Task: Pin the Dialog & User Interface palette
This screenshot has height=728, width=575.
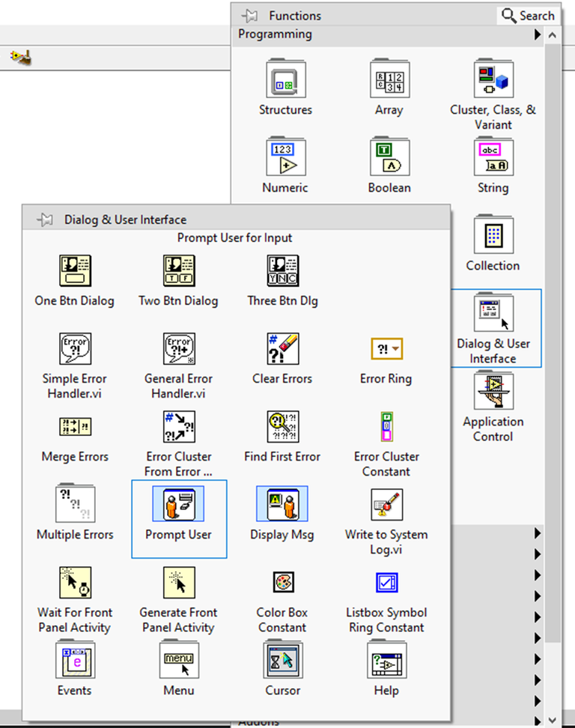Action: pyautogui.click(x=45, y=219)
